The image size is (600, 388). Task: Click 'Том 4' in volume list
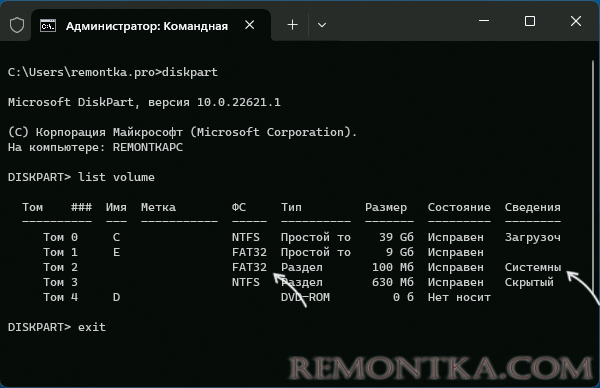pos(60,297)
